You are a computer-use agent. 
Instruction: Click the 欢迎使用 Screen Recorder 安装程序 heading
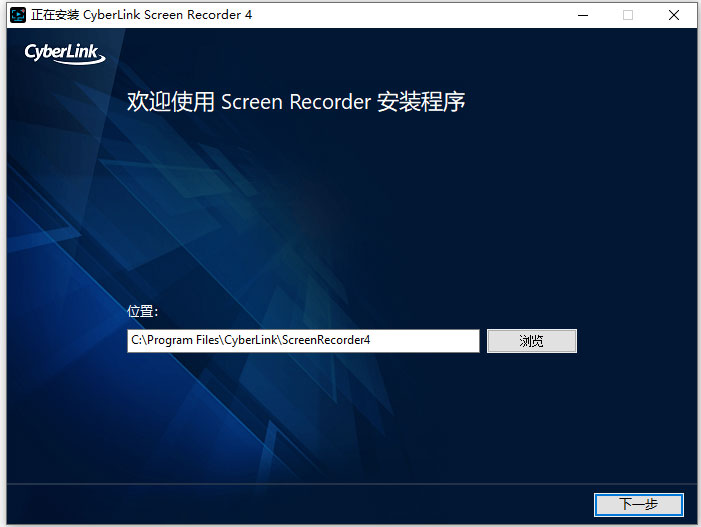pos(296,102)
